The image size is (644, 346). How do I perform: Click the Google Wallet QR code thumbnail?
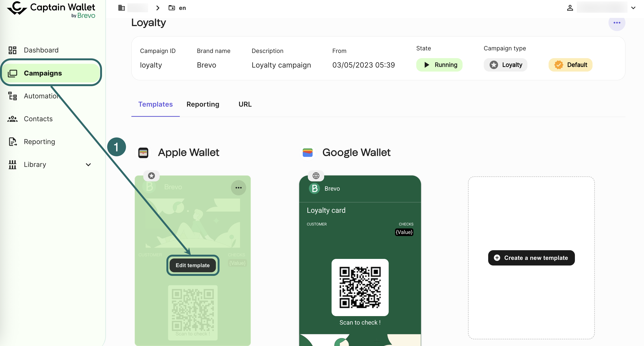pyautogui.click(x=360, y=287)
